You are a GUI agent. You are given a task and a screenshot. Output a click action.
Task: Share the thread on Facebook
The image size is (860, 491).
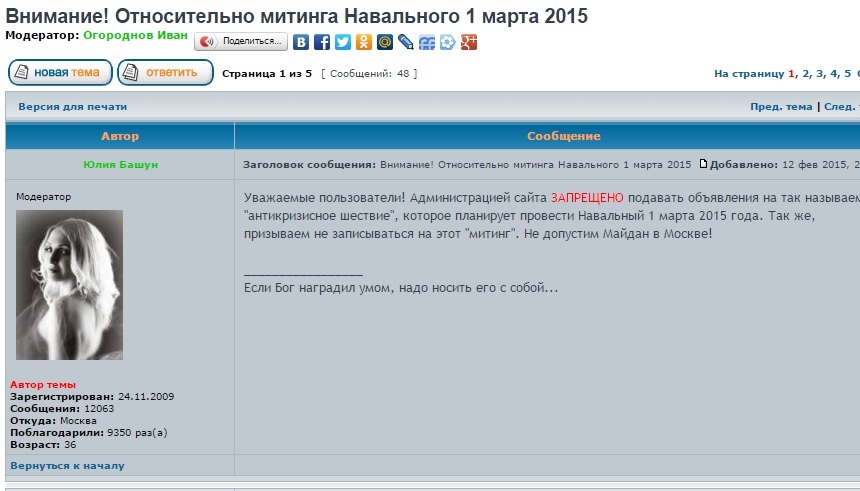322,42
